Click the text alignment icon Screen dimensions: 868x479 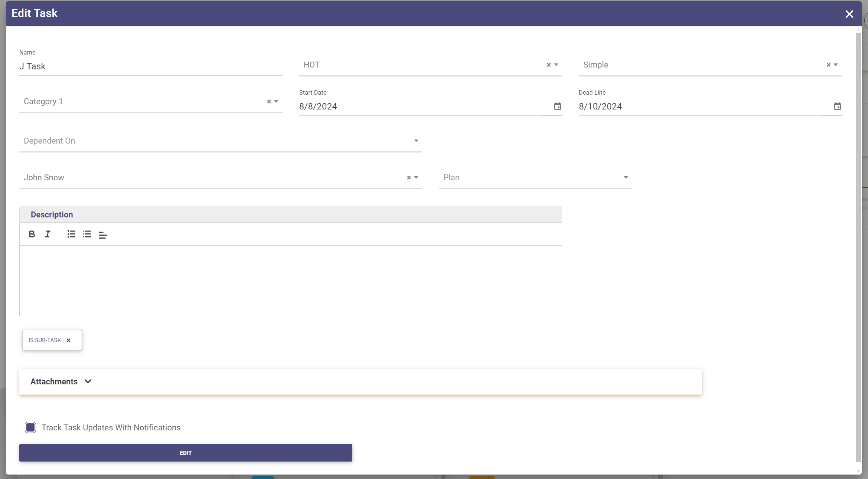click(x=102, y=235)
